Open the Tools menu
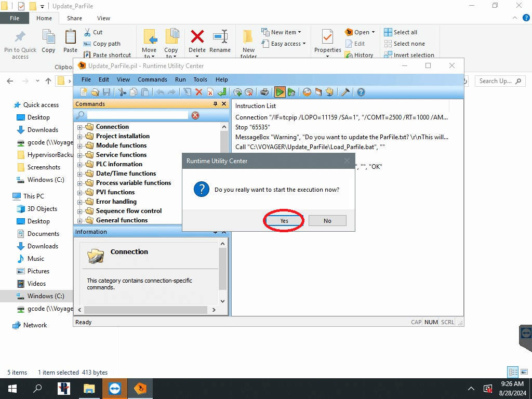This screenshot has height=399, width=532. click(x=200, y=79)
